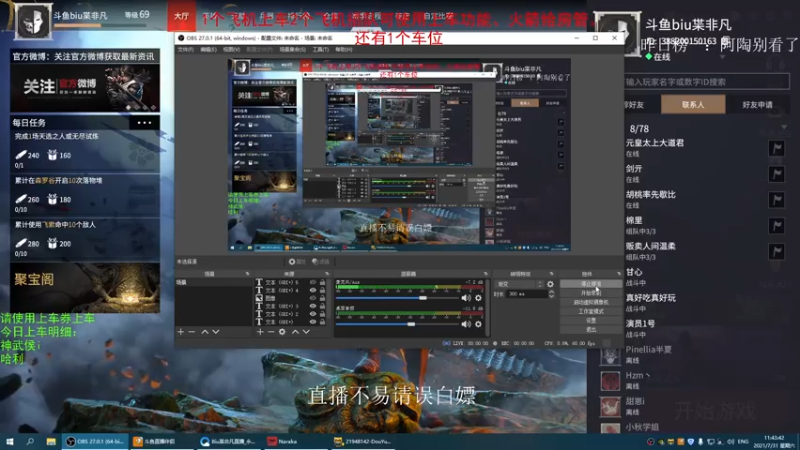Open transition properties gear next to 渐变

tap(550, 284)
